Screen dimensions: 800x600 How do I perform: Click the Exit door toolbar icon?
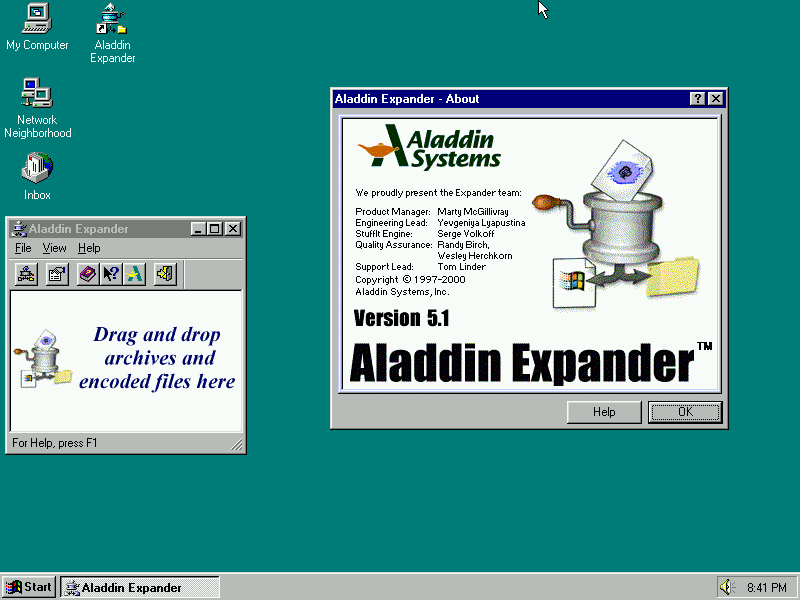pyautogui.click(x=165, y=274)
